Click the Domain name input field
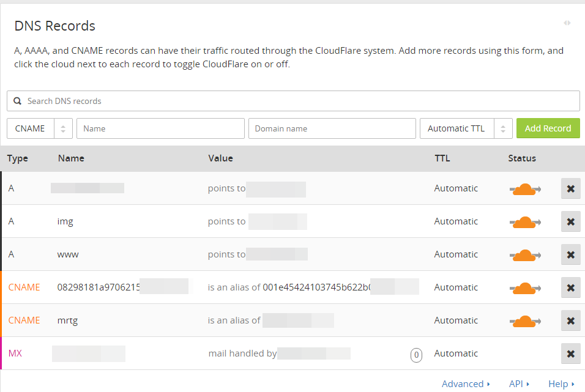This screenshot has width=585, height=392. tap(332, 128)
